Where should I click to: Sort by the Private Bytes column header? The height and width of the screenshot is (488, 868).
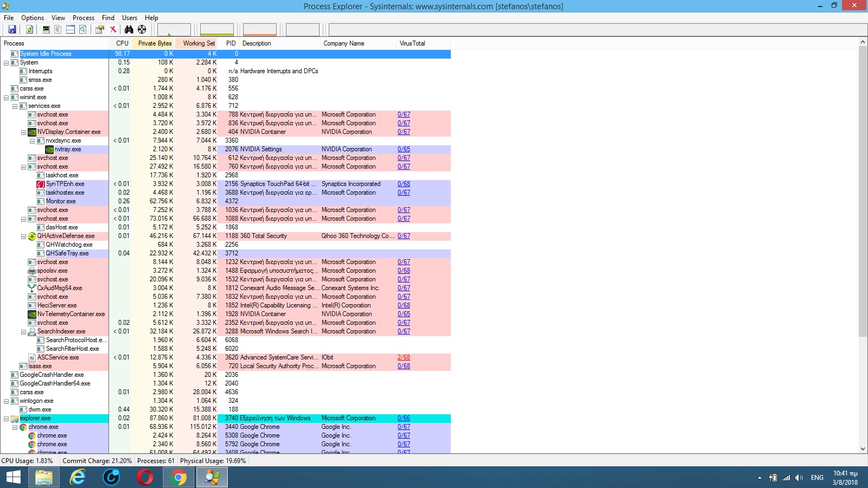click(152, 43)
